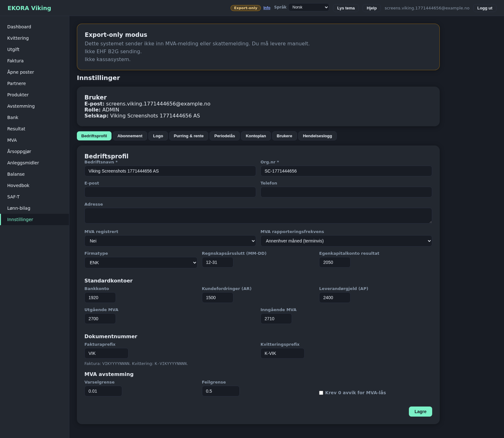Open Dashboard from the sidebar
This screenshot has height=438, width=504.
tap(19, 27)
